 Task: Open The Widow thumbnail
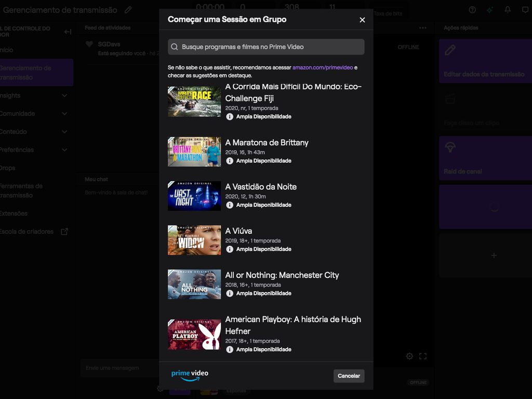point(194,240)
